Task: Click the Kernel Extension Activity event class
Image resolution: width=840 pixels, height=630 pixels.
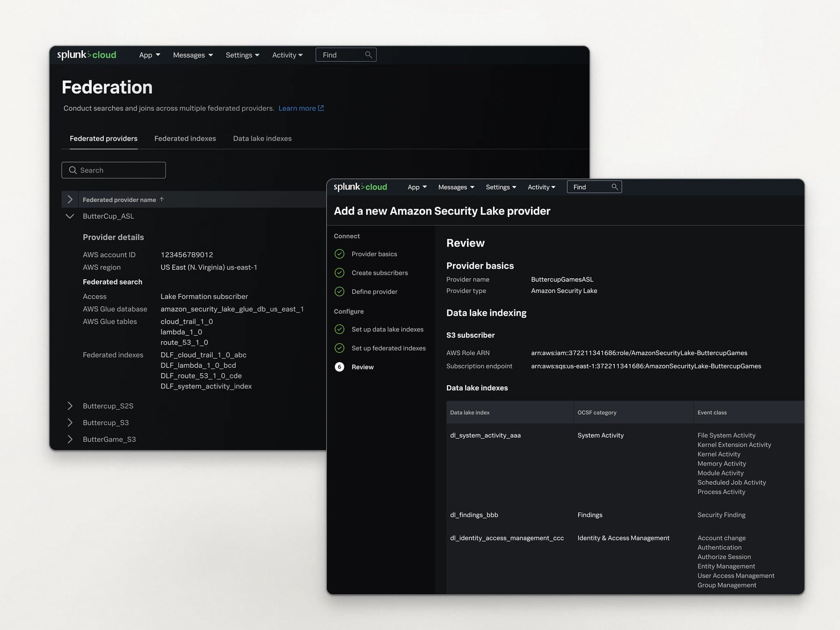Action: 734,444
